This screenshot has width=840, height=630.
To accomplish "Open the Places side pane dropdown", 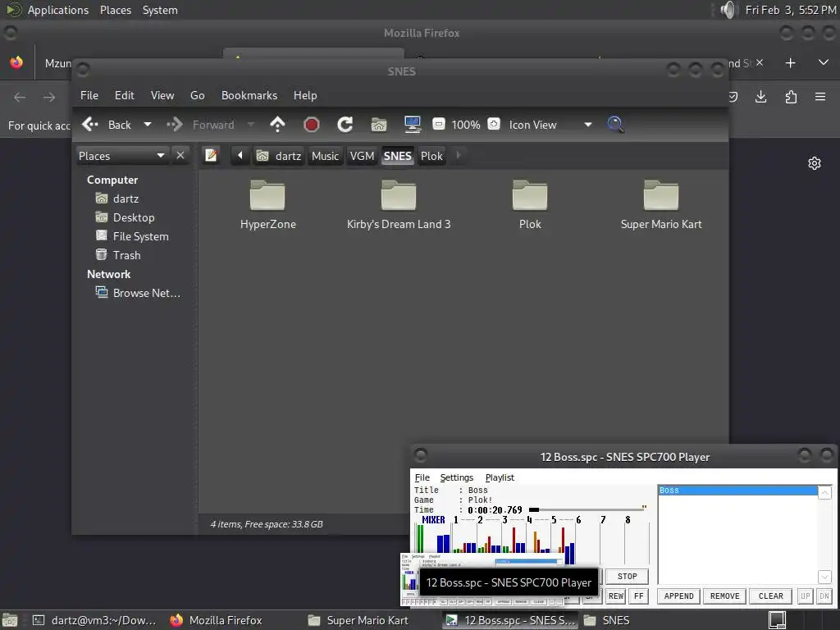I will pos(122,156).
